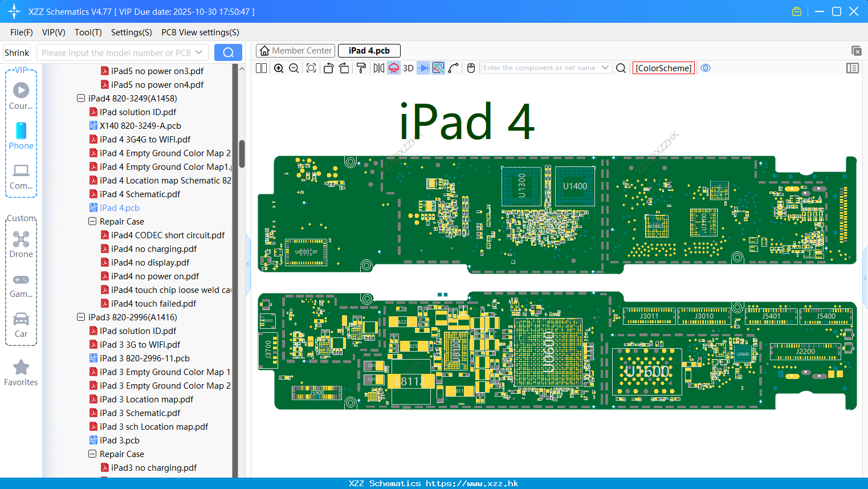Select the trace path measuring tool
868x489 pixels.
[454, 68]
